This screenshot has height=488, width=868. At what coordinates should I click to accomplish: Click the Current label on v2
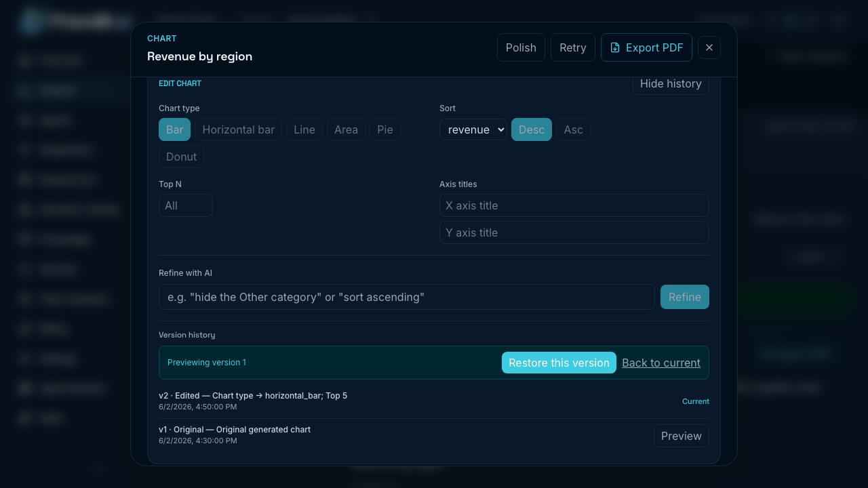pyautogui.click(x=696, y=401)
